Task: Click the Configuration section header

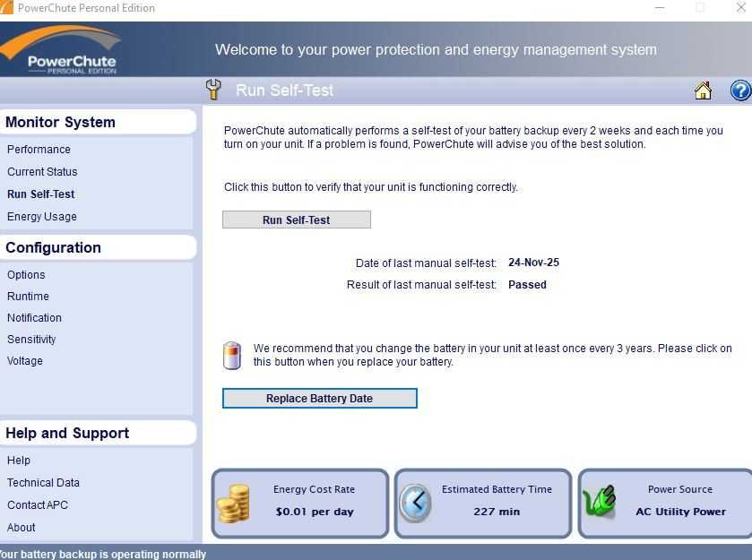Action: tap(98, 247)
